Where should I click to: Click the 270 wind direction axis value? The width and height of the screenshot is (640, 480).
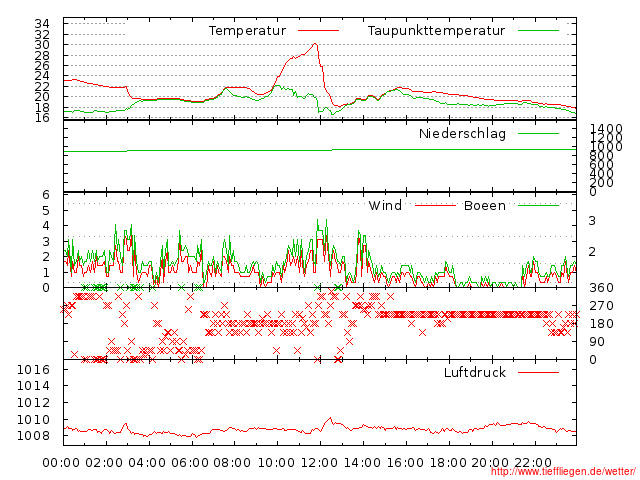point(601,306)
